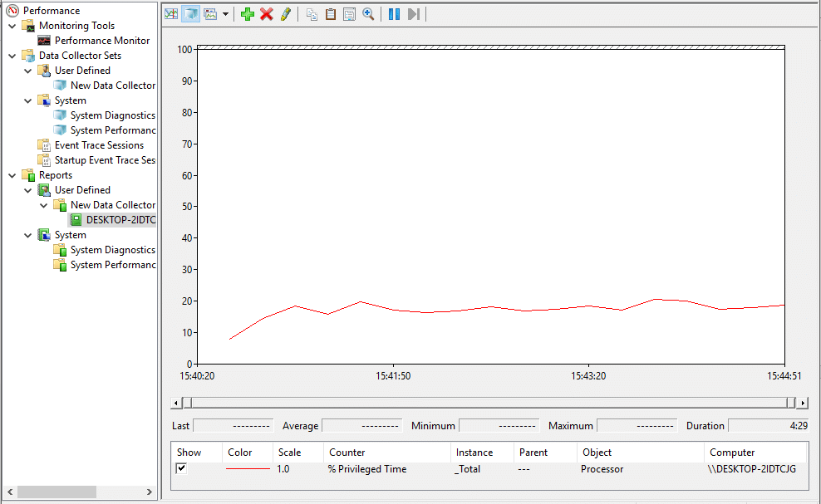The height and width of the screenshot is (504, 821).
Task: Open Event Trace Sessions in the tree
Action: 98,145
